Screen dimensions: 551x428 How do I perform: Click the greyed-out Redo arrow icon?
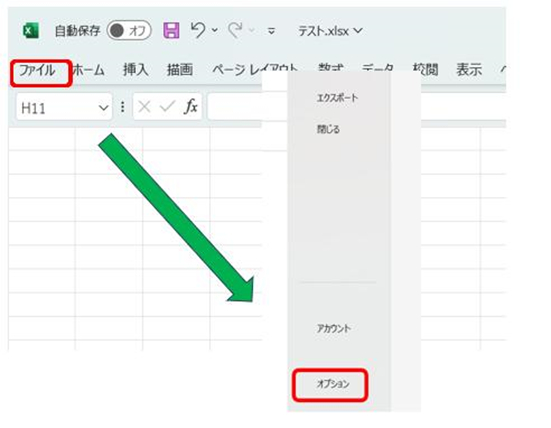click(235, 30)
